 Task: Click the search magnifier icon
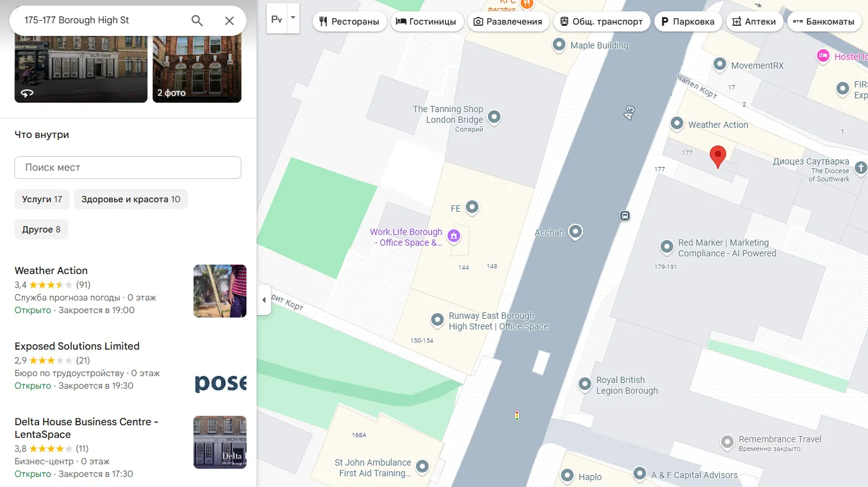pyautogui.click(x=197, y=21)
